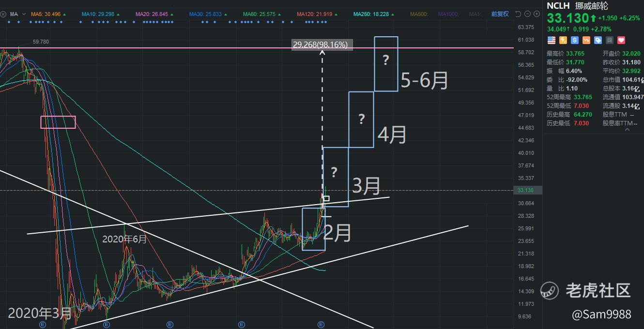Open the MA indicator dropdown
This screenshot has height=329, width=644.
23,14
